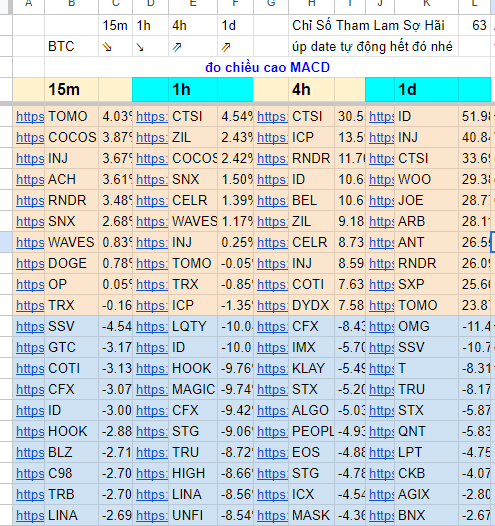The image size is (495, 526).
Task: Select the TOMO cell in 15m column
Action: (x=71, y=116)
